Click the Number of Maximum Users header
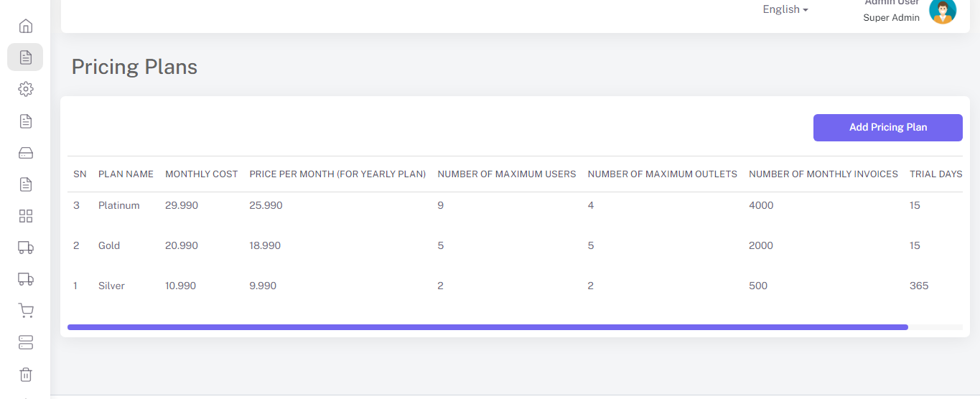 click(x=506, y=174)
